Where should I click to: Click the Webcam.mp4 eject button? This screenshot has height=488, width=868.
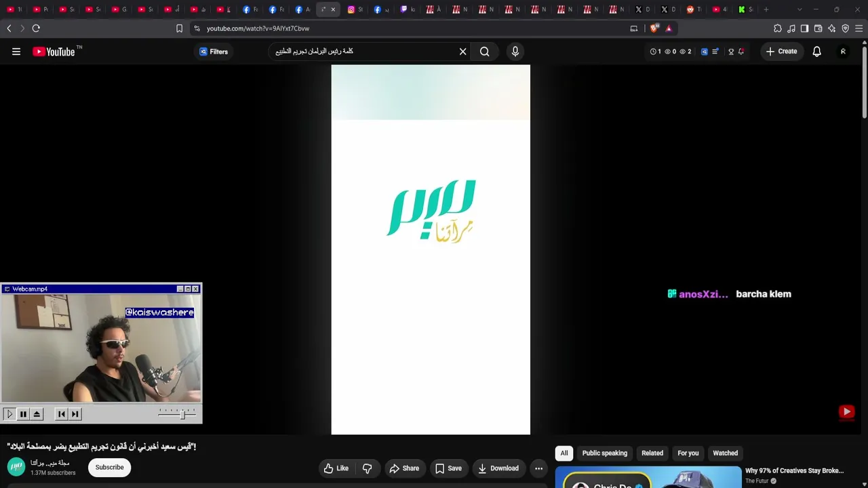(x=37, y=414)
